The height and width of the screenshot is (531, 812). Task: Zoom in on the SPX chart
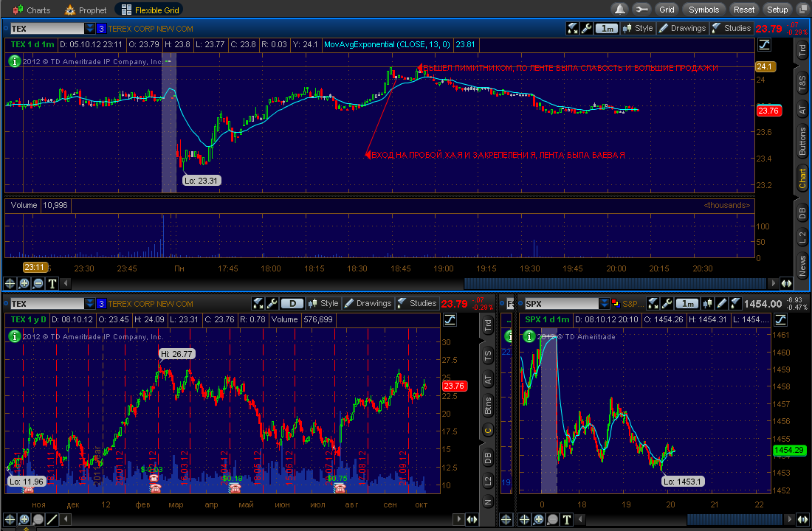tap(539, 519)
